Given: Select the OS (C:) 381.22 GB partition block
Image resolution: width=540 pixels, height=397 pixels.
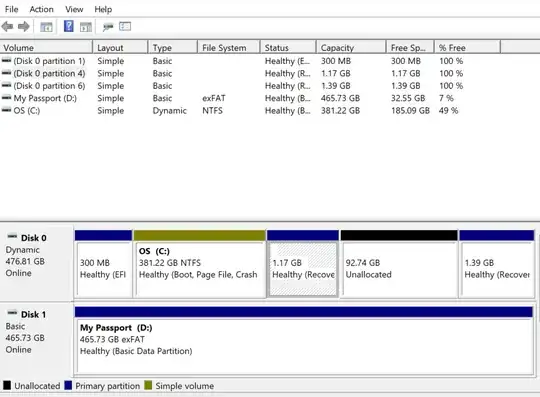Looking at the screenshot, I should coord(200,264).
